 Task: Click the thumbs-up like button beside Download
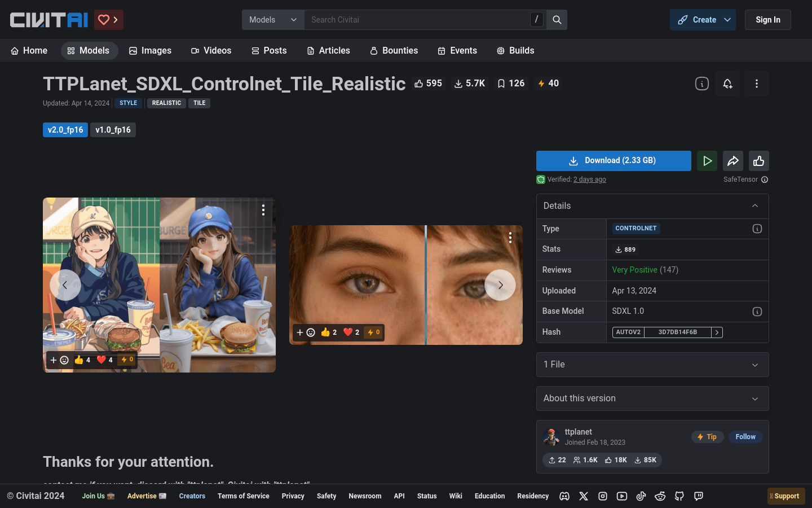(758, 161)
